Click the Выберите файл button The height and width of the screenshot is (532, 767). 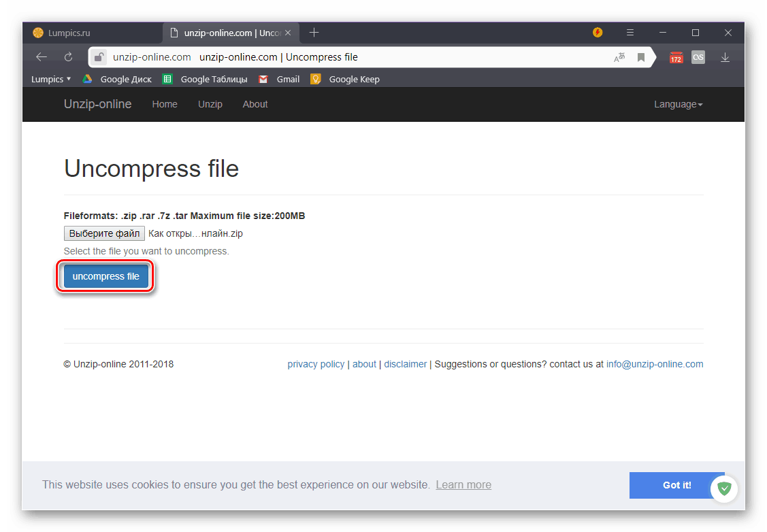pos(104,233)
